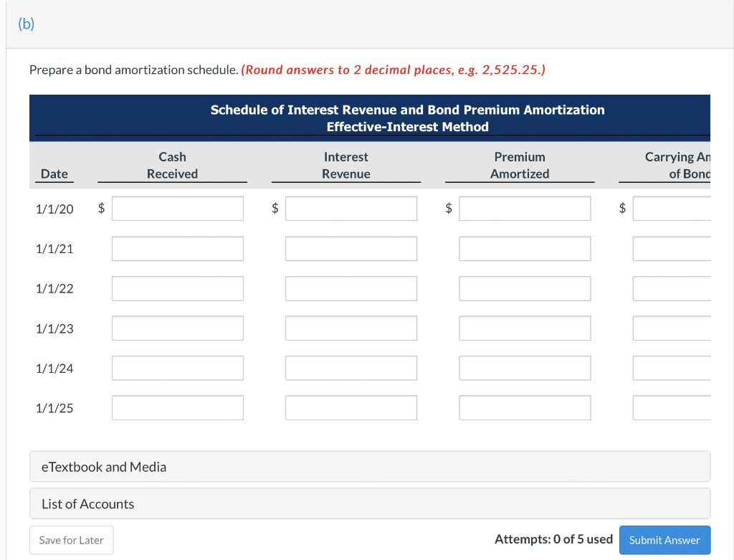The width and height of the screenshot is (734, 560).
Task: Select Cash Received field for 1/1/25
Action: tap(178, 408)
